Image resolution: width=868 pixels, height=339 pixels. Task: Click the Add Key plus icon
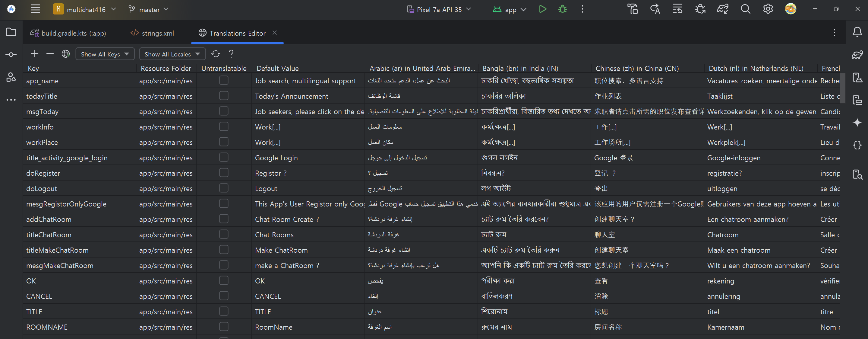35,54
